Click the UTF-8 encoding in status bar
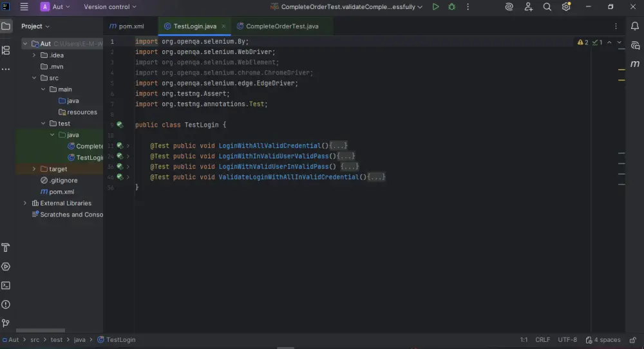Image resolution: width=644 pixels, height=349 pixels. [567, 339]
